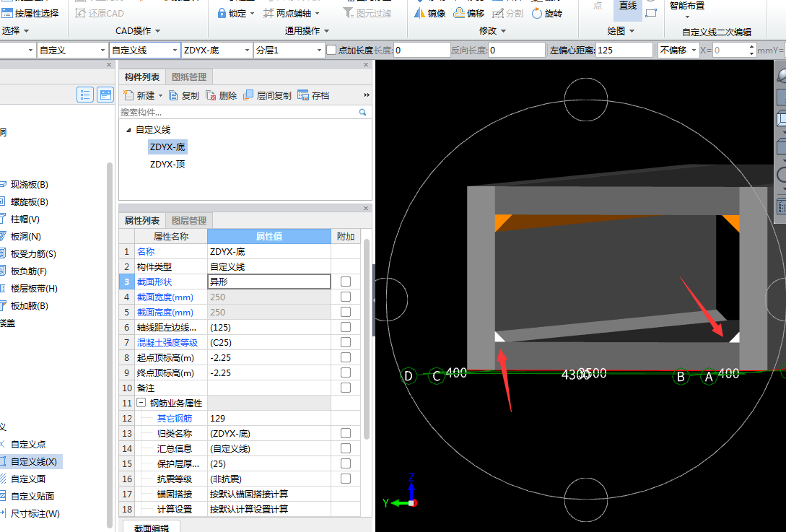Open the 修改 group menu
Image resolution: width=786 pixels, height=532 pixels.
point(492,31)
